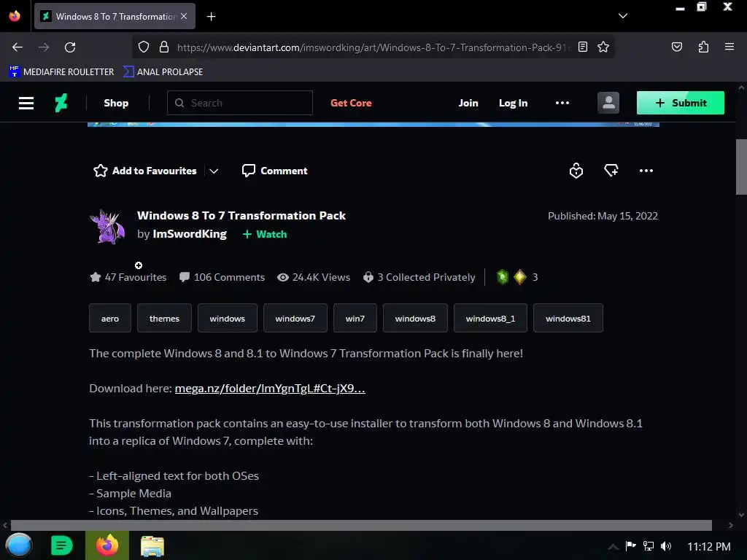Click the 11:12 PM taskbar clock
This screenshot has width=747, height=560.
[x=709, y=547]
